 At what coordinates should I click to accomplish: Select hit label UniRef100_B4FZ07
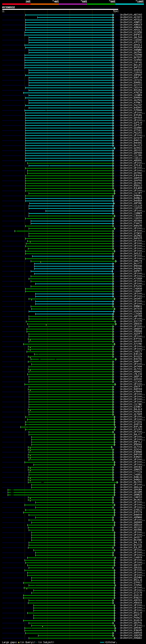(131, 67)
